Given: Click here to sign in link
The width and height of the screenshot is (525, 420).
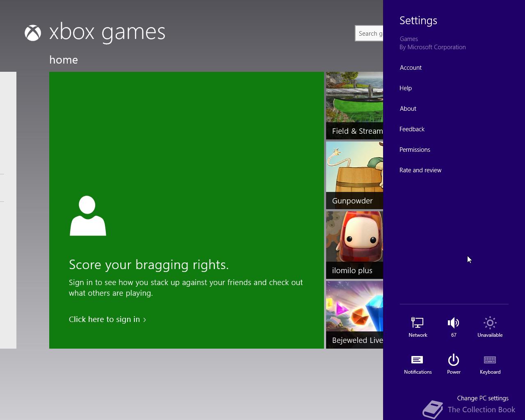Looking at the screenshot, I should pos(107,320).
